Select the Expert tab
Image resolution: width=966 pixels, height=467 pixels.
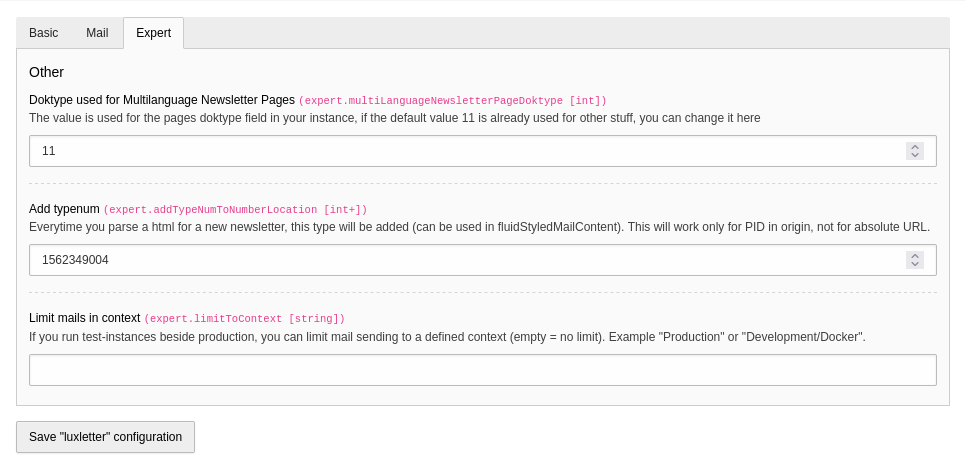click(x=153, y=33)
